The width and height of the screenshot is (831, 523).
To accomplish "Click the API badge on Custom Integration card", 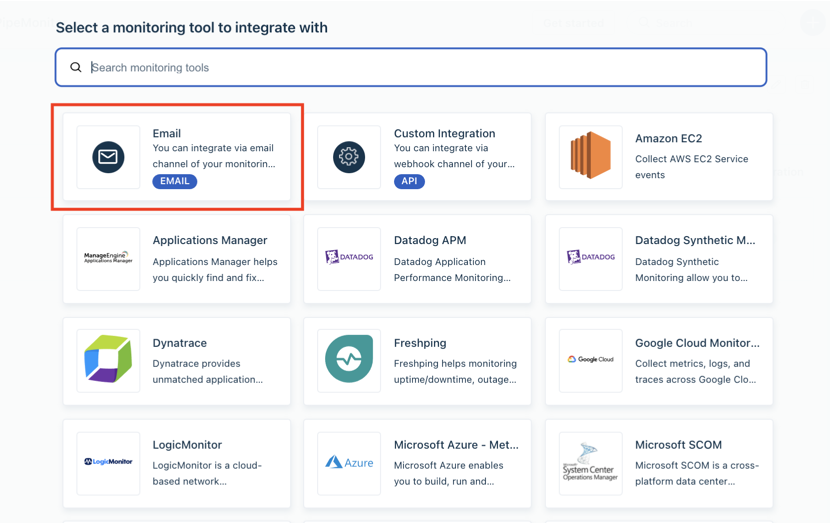I will point(409,181).
